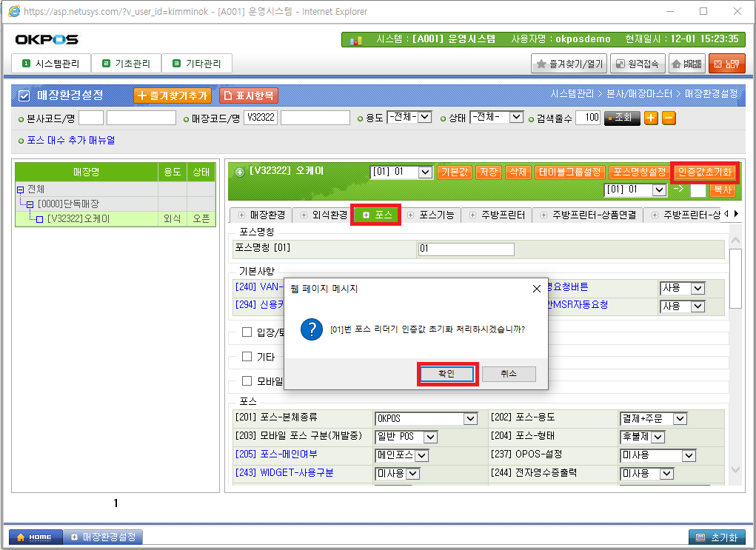Click the HOME button in bottom taskbar

tap(34, 537)
